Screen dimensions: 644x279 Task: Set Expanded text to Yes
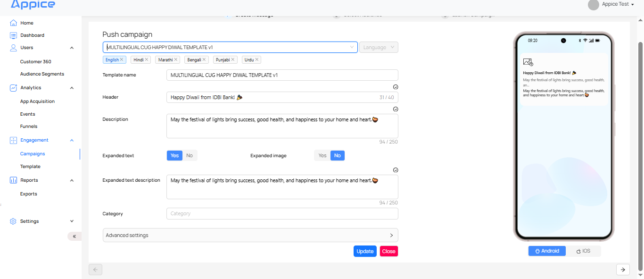pos(174,155)
